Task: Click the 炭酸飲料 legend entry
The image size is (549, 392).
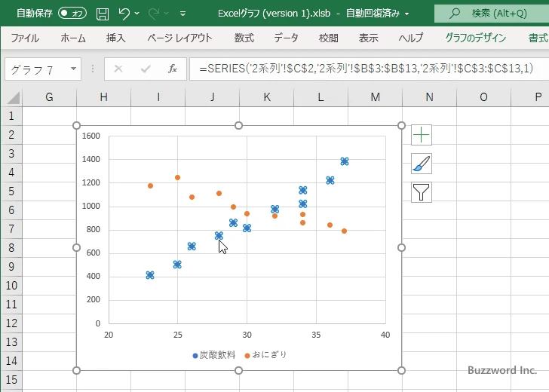Action: pyautogui.click(x=214, y=355)
